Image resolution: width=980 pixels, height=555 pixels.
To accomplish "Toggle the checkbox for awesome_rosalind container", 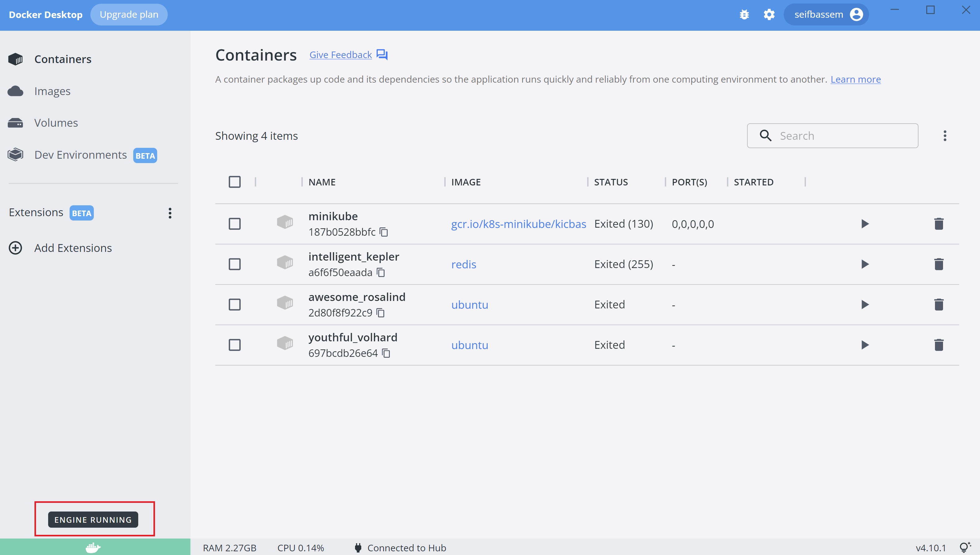I will tap(234, 305).
